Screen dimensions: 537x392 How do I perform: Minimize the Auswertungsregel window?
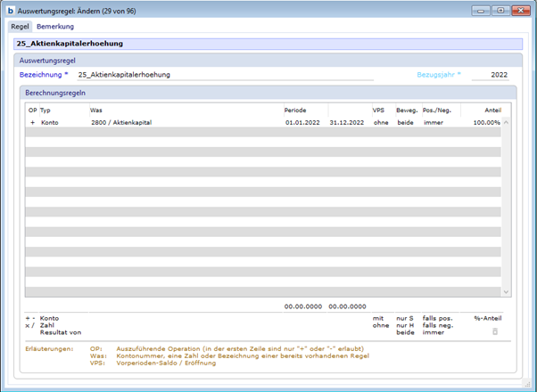(483, 11)
